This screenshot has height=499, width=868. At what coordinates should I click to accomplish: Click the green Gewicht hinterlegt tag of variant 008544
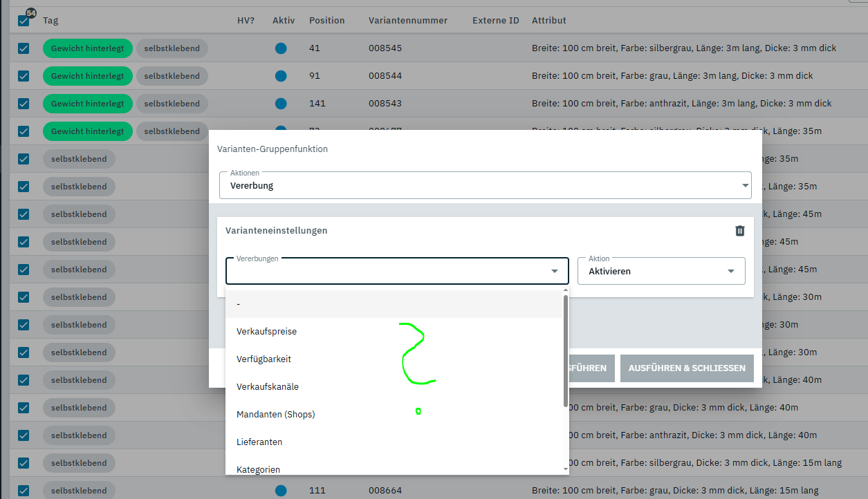87,76
